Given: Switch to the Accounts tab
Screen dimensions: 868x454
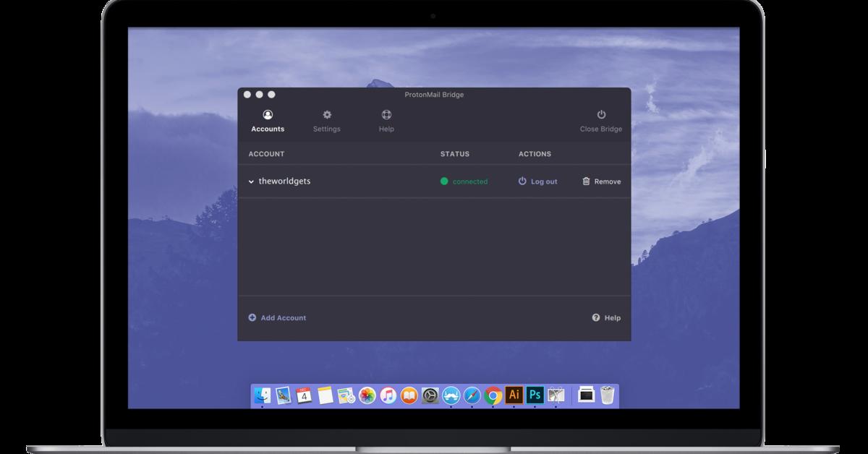Looking at the screenshot, I should (x=268, y=121).
